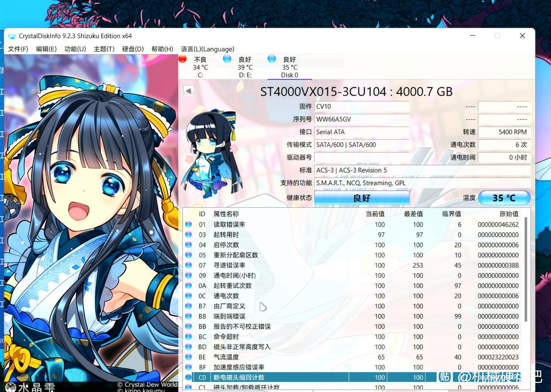
Task: Click the chibi Shizuku character image
Action: click(213, 154)
